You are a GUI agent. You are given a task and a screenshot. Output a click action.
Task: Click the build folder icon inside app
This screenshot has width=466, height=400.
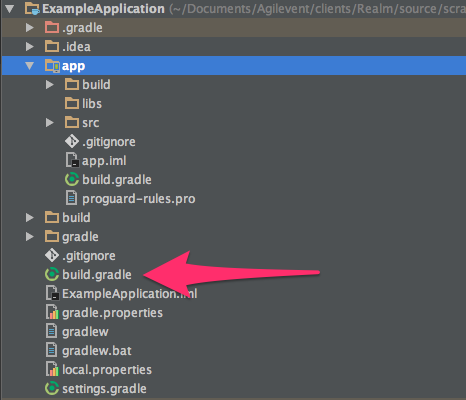coord(72,84)
